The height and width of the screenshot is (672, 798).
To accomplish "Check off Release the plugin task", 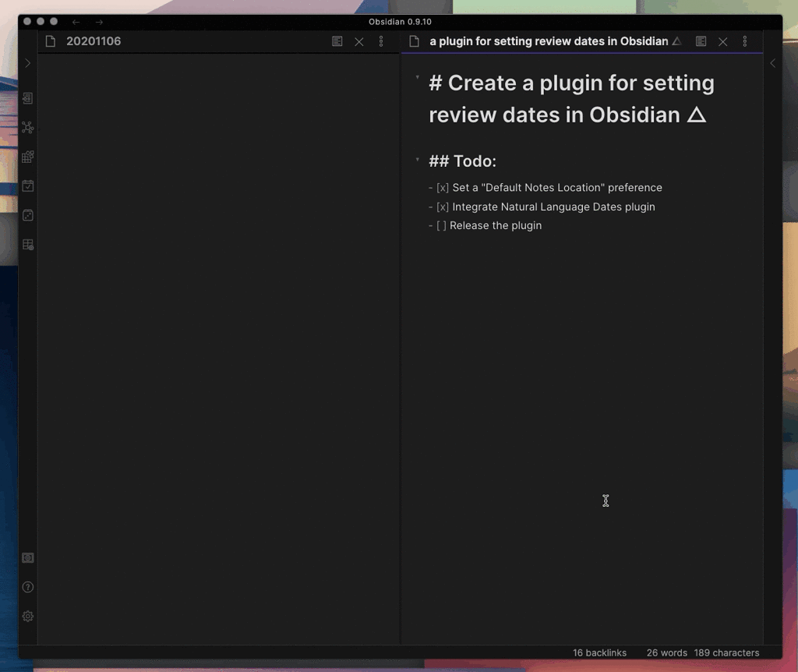I will tap(442, 225).
